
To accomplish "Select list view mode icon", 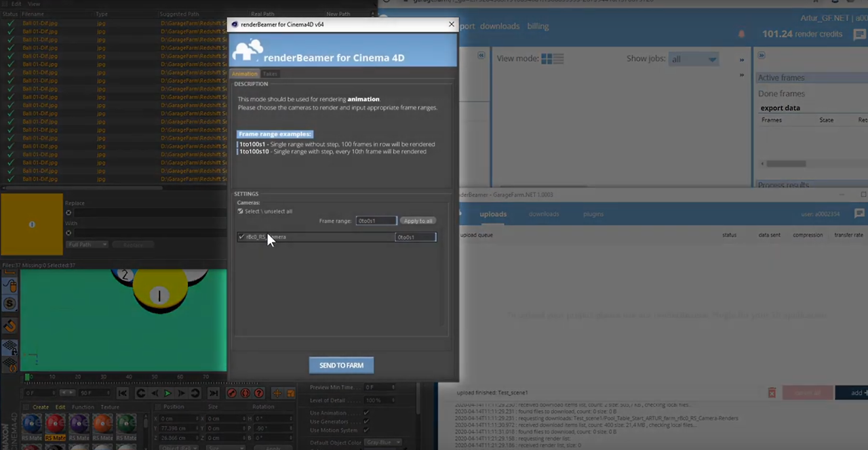I will (x=558, y=59).
